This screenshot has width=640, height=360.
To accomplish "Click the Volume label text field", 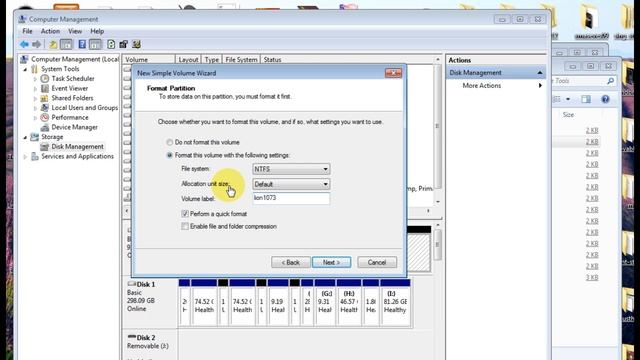I will pos(291,198).
